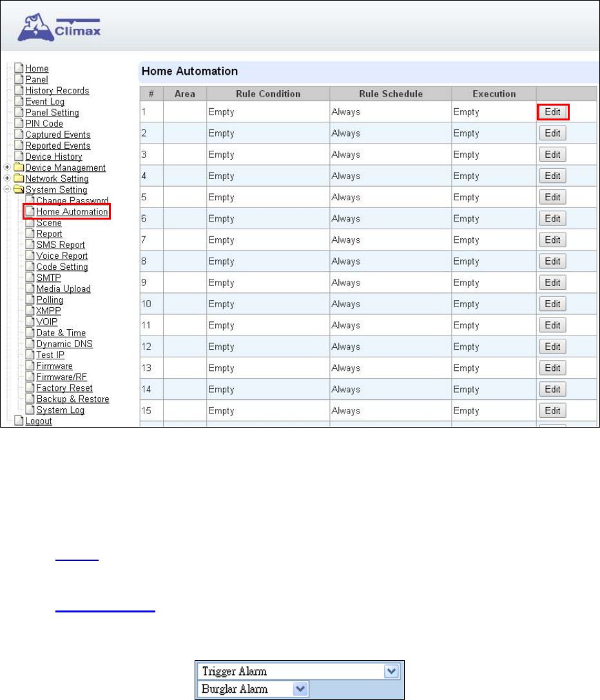This screenshot has width=600, height=700.
Task: Click the Execution column header
Action: click(x=494, y=94)
